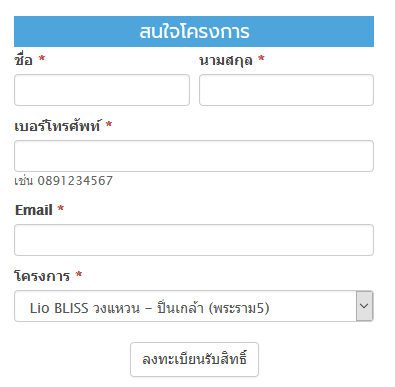Click the ชื่อ (first name) input field

[102, 90]
